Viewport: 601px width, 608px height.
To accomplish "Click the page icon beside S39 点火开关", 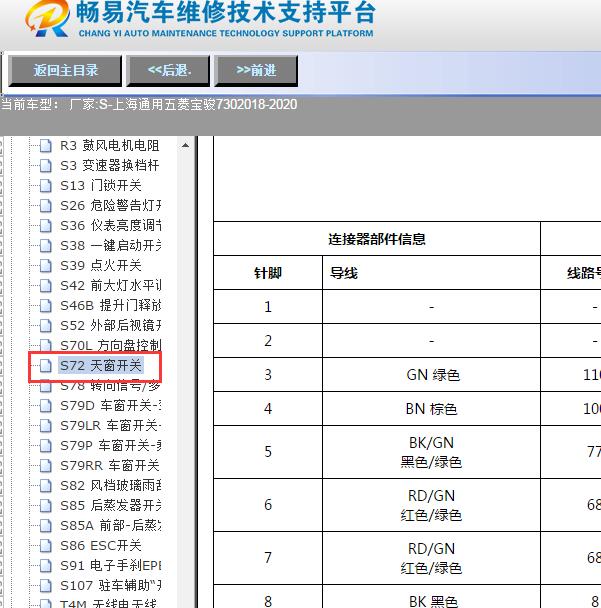I will click(x=46, y=266).
